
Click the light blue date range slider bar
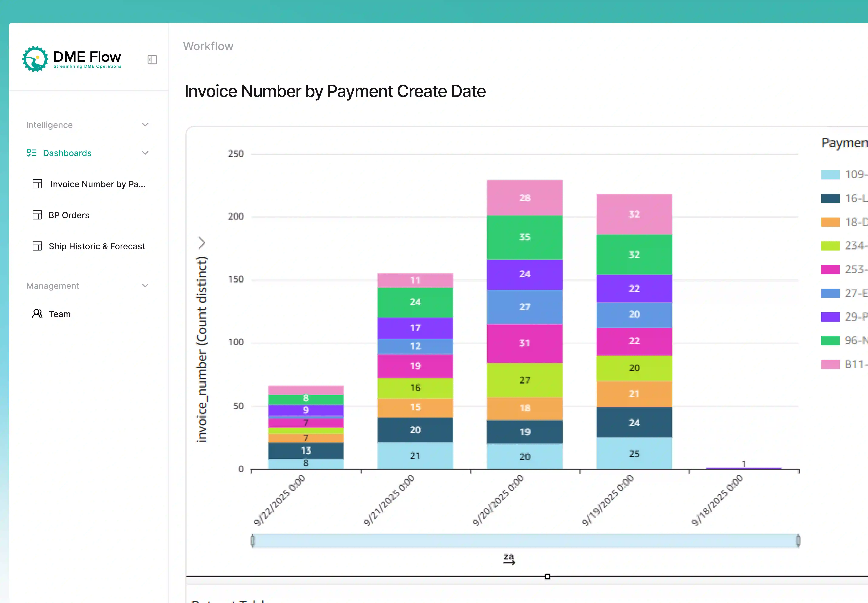[x=525, y=541]
